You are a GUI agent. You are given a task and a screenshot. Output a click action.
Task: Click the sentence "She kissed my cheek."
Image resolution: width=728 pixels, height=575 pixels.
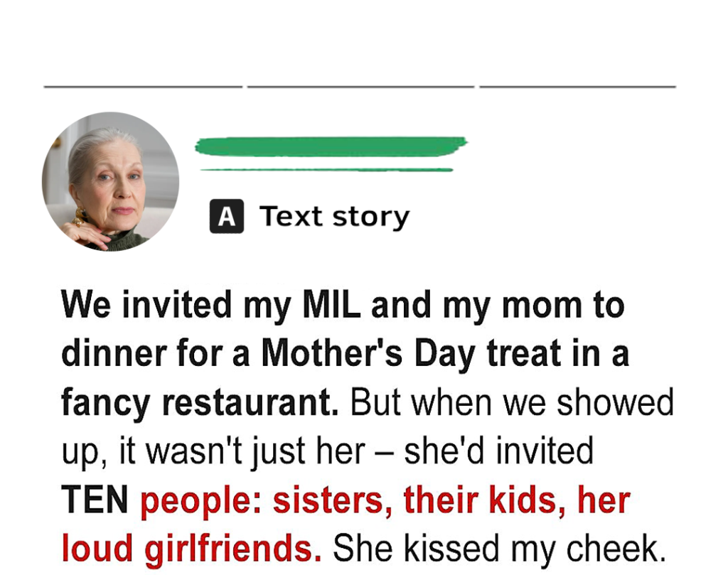point(500,549)
